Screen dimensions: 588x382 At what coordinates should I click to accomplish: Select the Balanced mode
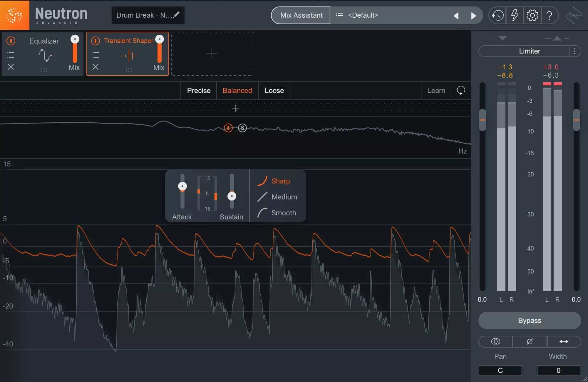click(x=237, y=91)
